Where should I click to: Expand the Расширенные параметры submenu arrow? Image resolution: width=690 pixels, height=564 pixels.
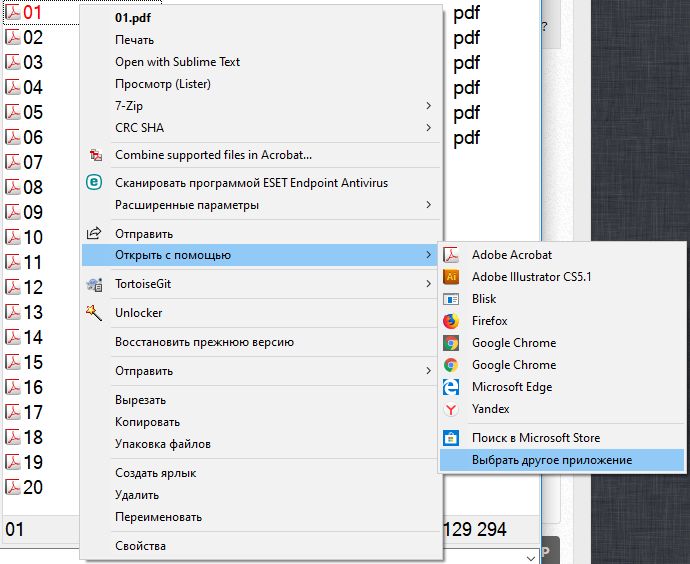[429, 205]
